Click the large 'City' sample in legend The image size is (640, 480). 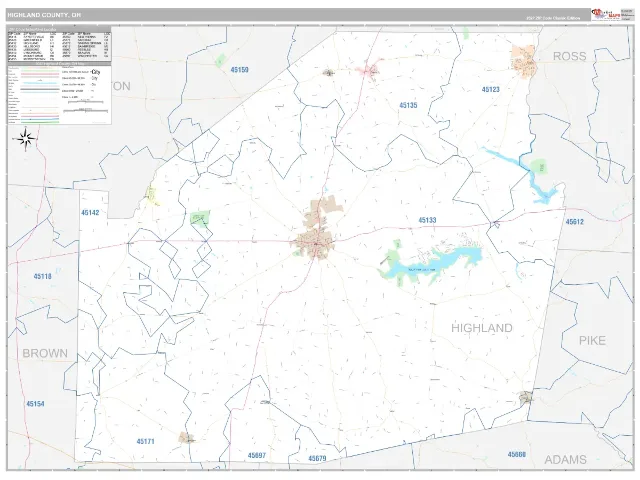point(96,72)
